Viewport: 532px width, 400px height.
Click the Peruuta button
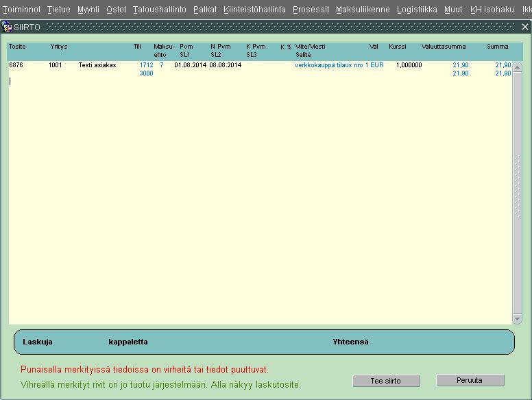click(x=470, y=380)
